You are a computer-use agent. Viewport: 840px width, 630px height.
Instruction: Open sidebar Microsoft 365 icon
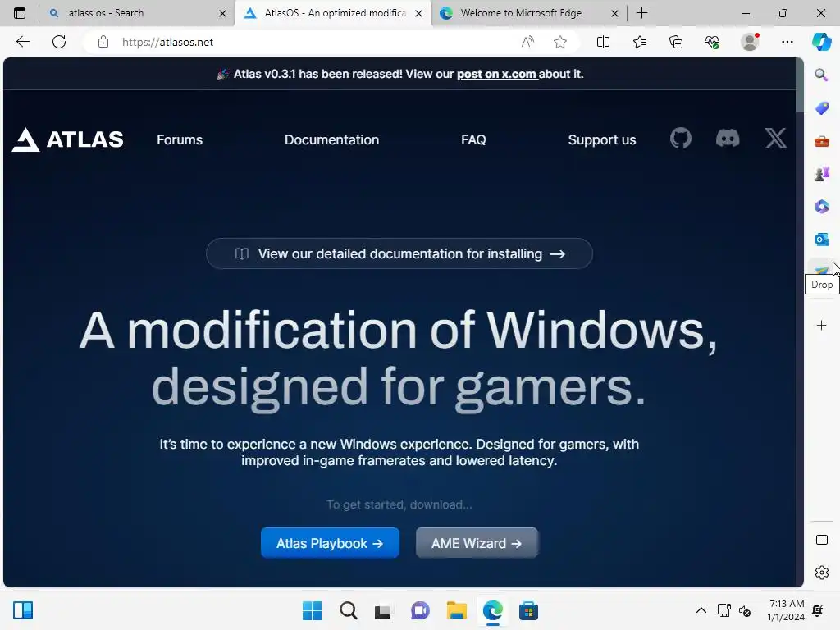pyautogui.click(x=821, y=207)
